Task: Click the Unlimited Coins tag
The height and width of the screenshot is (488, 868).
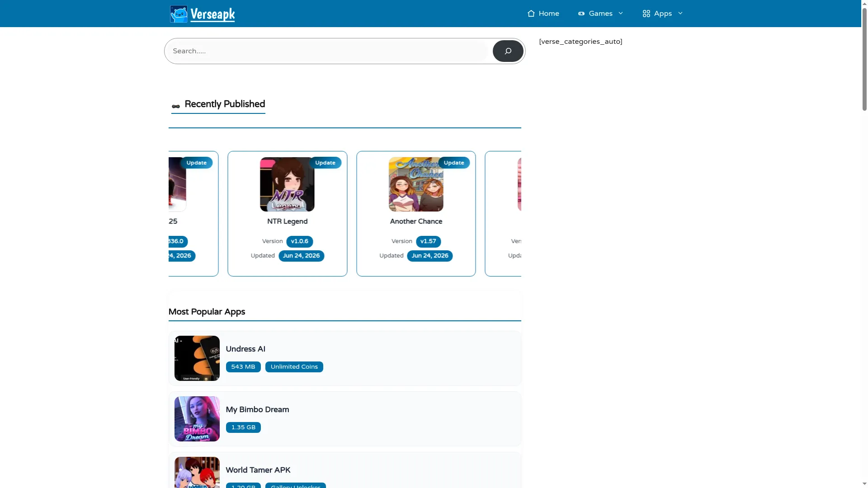Action: (294, 367)
